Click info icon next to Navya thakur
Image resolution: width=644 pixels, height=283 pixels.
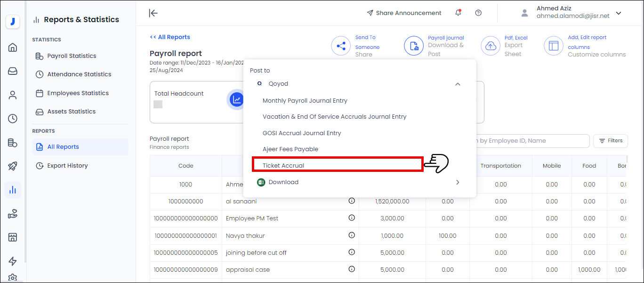(x=352, y=235)
